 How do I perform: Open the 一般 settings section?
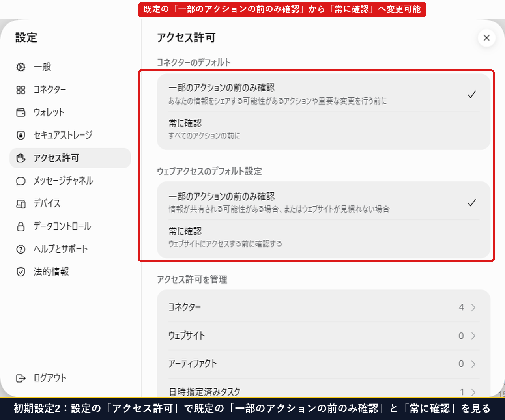pos(70,67)
